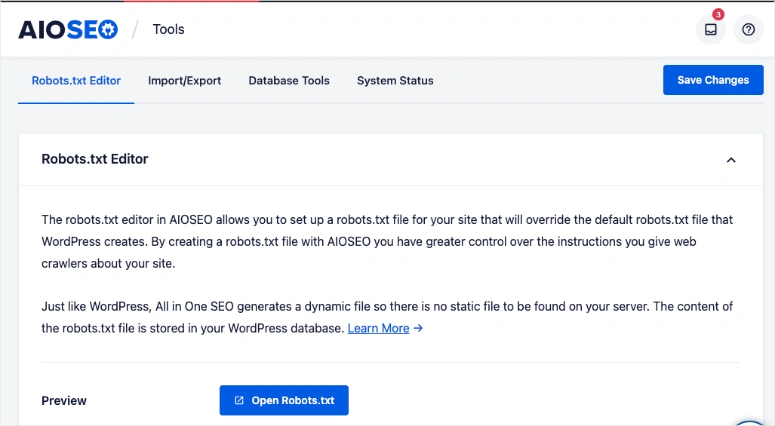
Task: Click the external-link icon in Open Robots.txt
Action: click(x=239, y=401)
